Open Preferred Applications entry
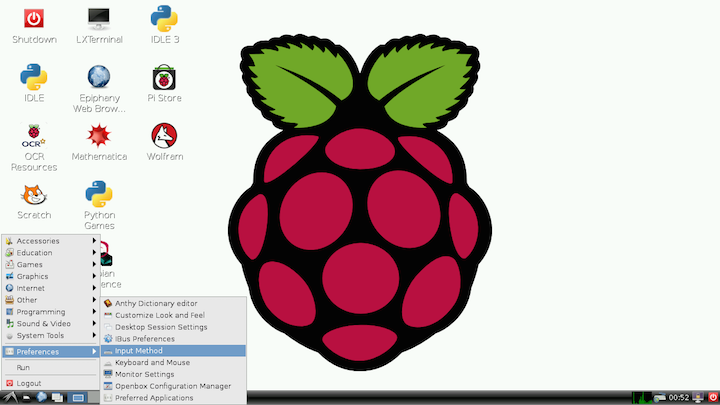Screen dimensions: 720x405 pos(174,398)
